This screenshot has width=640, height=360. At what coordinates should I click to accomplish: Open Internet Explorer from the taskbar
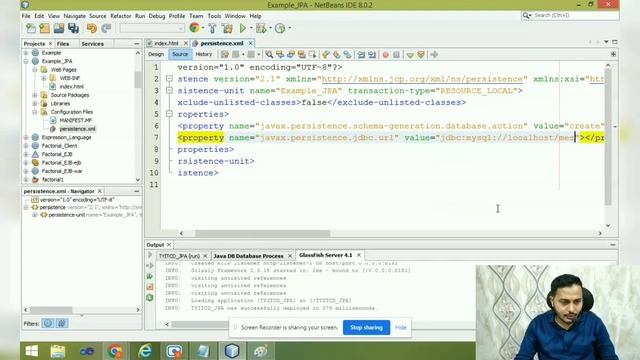[x=145, y=351]
